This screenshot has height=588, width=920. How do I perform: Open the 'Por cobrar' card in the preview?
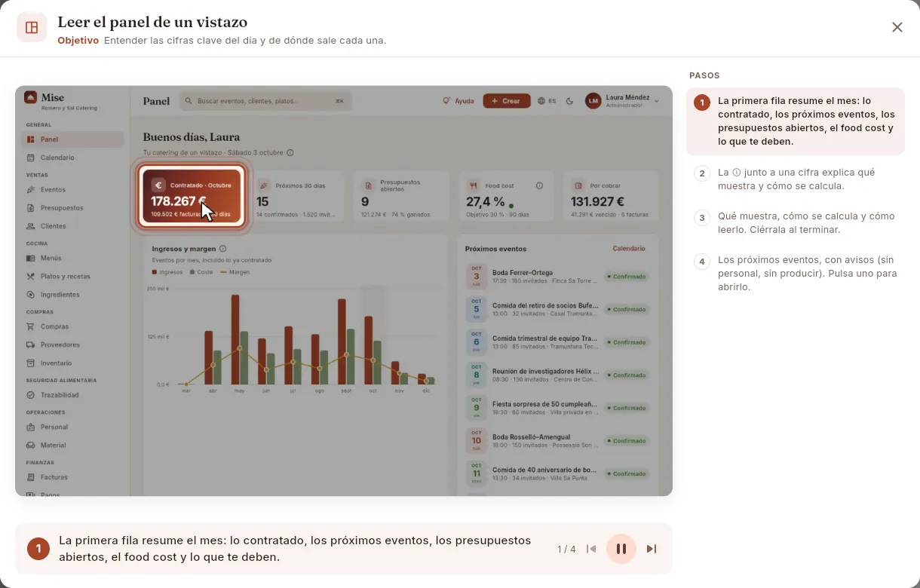[x=611, y=196]
